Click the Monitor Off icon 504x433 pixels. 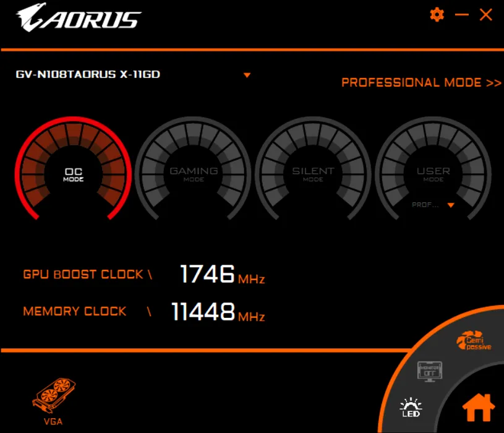pos(430,372)
